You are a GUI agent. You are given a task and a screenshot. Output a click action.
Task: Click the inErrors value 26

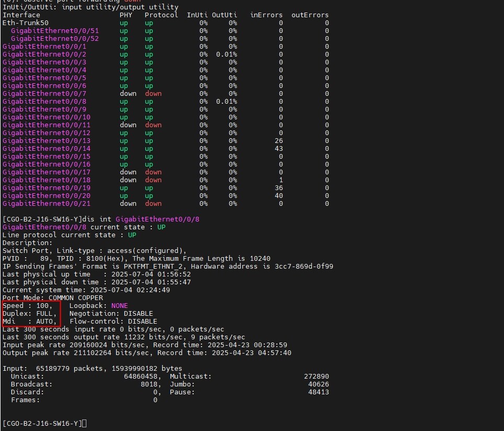278,140
